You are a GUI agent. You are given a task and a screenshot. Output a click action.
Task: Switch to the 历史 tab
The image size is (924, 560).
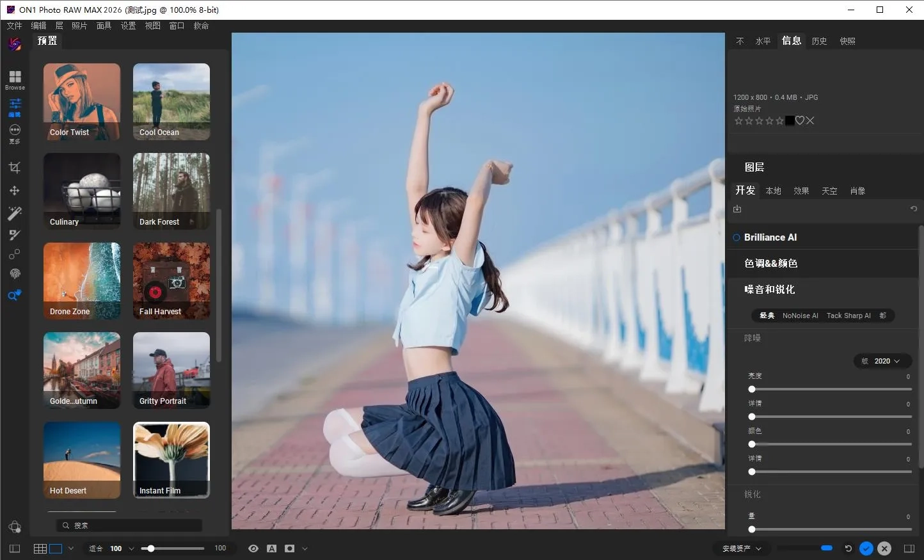click(x=819, y=40)
